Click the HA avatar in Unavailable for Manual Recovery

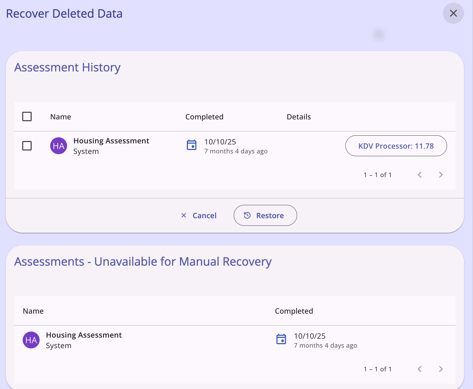tap(31, 340)
